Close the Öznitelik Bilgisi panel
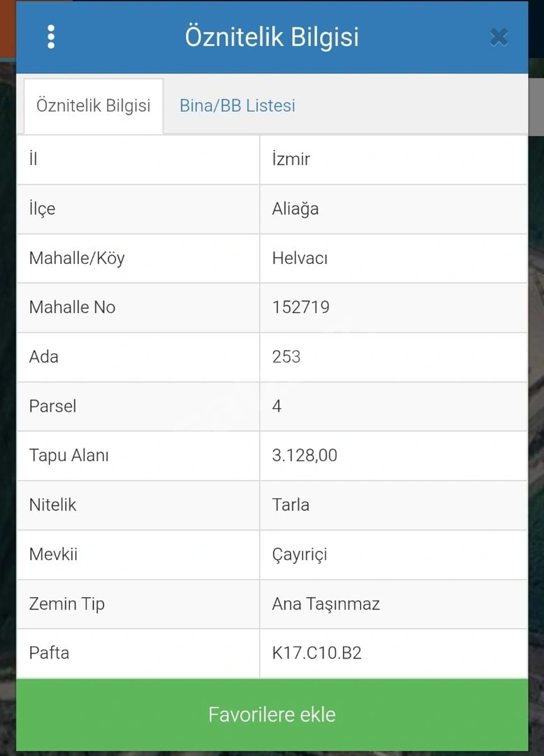The height and width of the screenshot is (756, 544). coord(498,37)
